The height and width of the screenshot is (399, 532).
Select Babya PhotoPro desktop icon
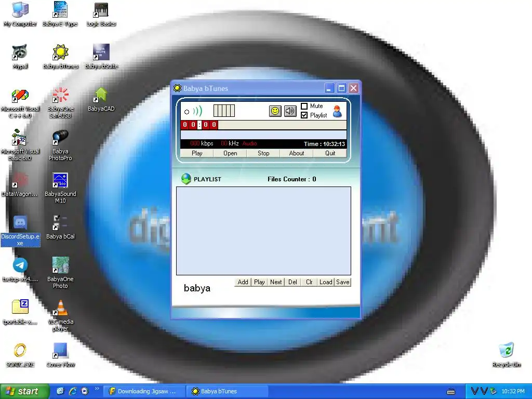(60, 145)
